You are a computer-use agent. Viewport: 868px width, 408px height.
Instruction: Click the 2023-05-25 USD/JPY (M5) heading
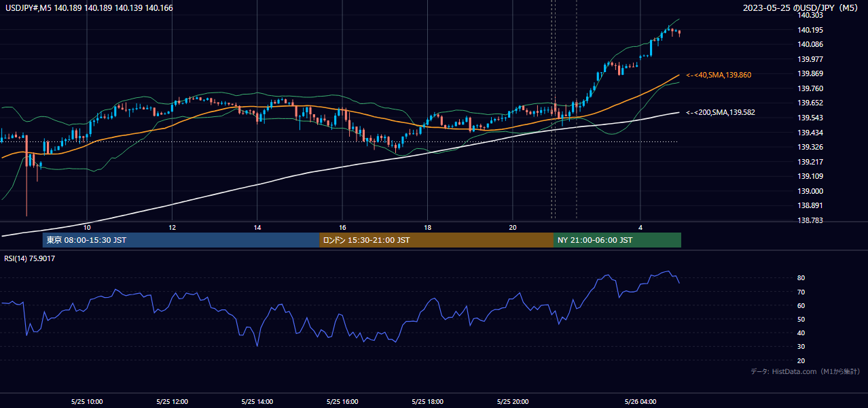(x=801, y=7)
